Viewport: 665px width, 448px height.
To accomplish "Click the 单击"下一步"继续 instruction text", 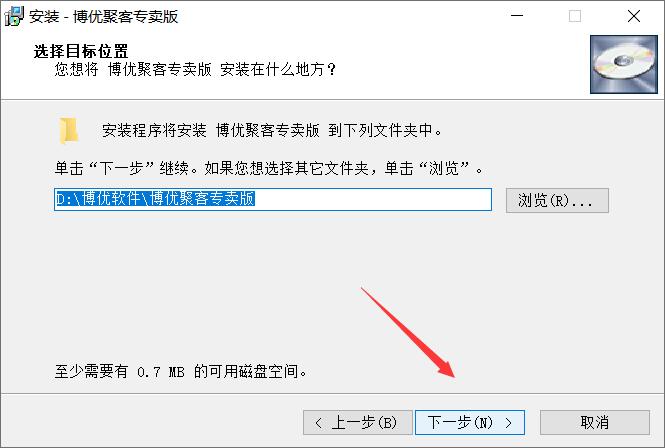I will 269,168.
